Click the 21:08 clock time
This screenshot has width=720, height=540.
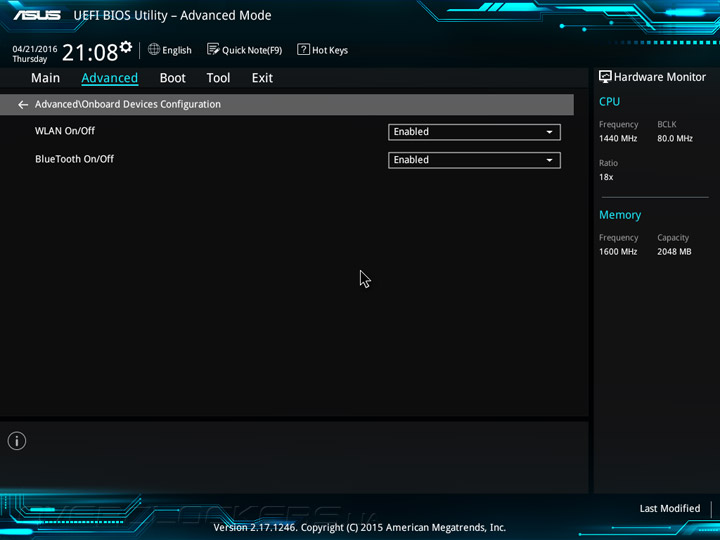[90, 52]
